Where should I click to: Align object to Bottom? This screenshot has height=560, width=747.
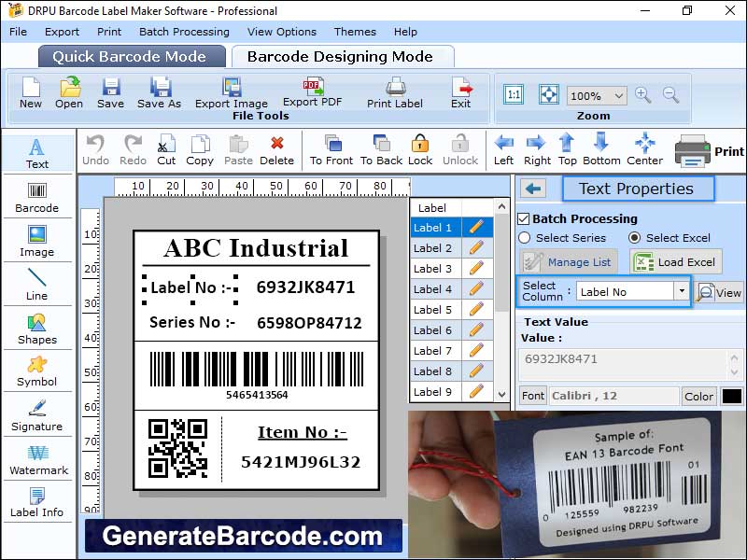(x=601, y=150)
